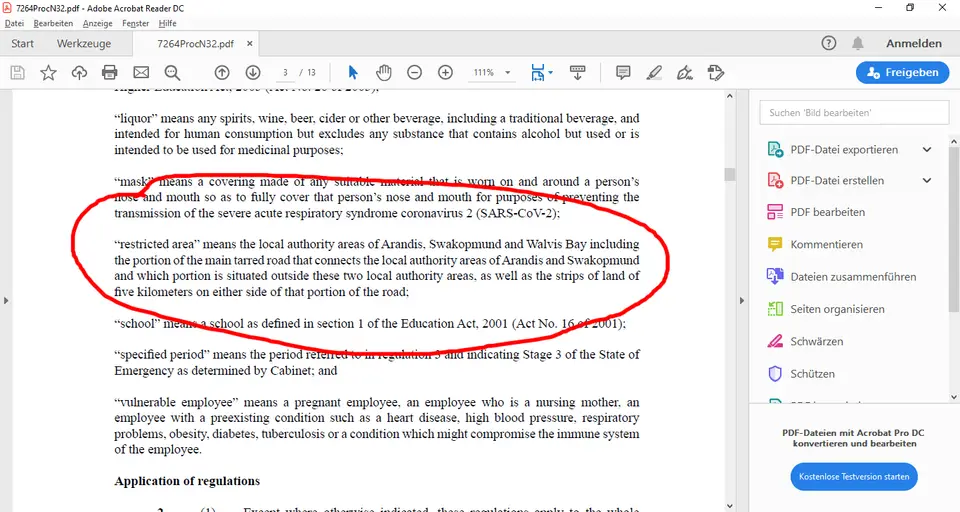
Task: Open the help question mark icon
Action: tap(828, 43)
